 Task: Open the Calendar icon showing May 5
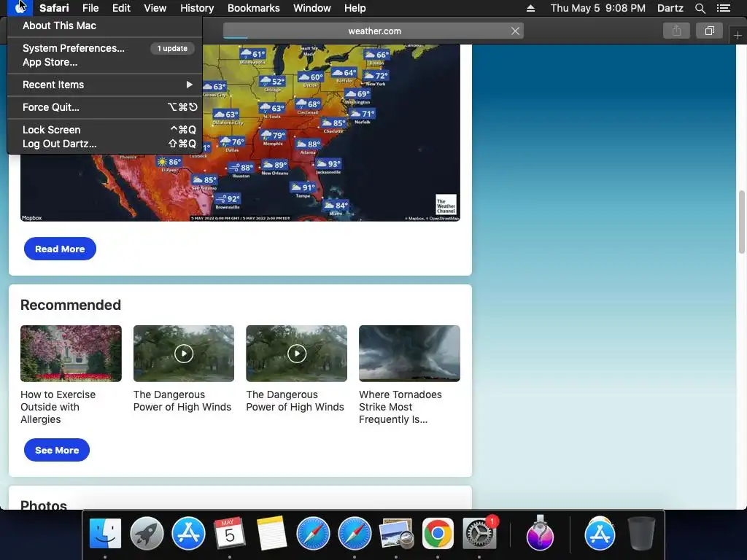230,533
